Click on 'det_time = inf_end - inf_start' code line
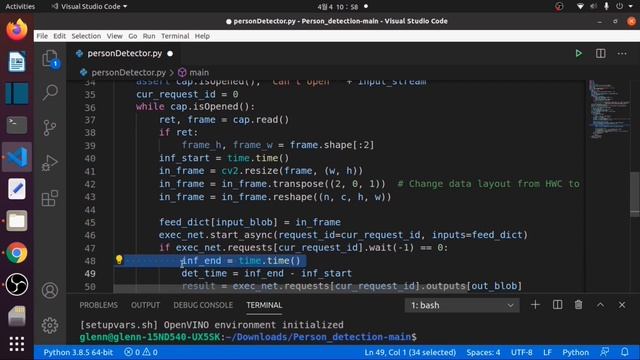 tap(266, 273)
